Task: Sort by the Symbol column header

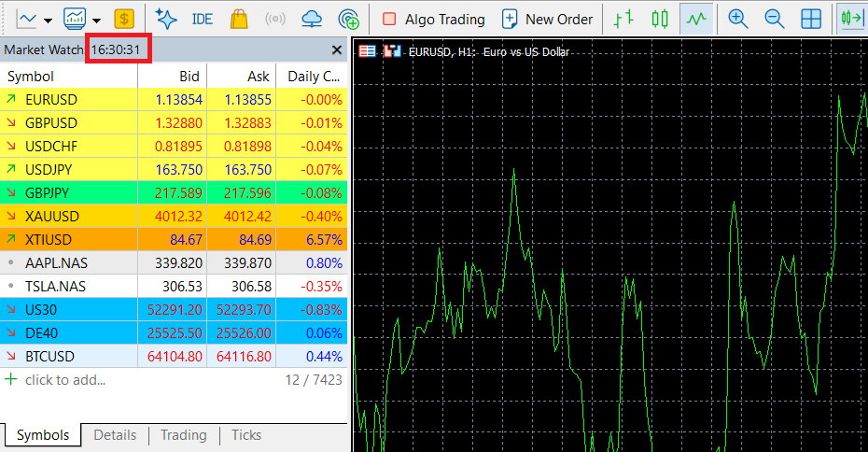Action: pos(69,77)
